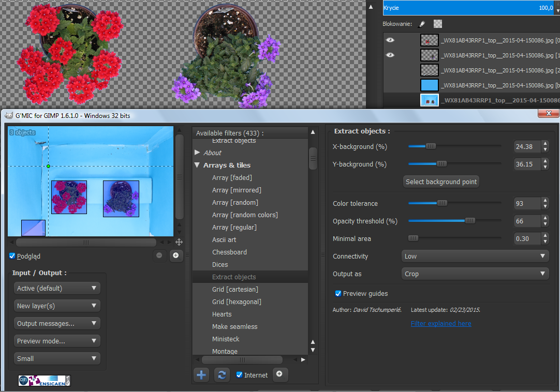Click the zoom in preview plus icon
This screenshot has height=392, width=560.
[x=176, y=255]
